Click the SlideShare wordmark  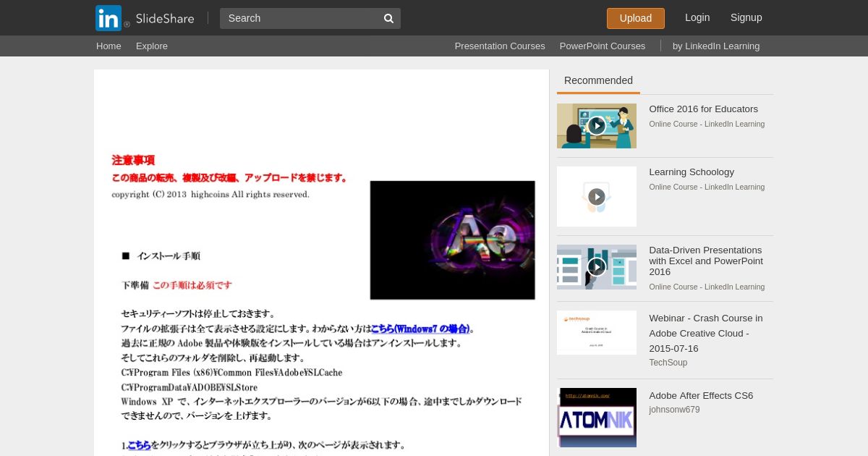165,19
